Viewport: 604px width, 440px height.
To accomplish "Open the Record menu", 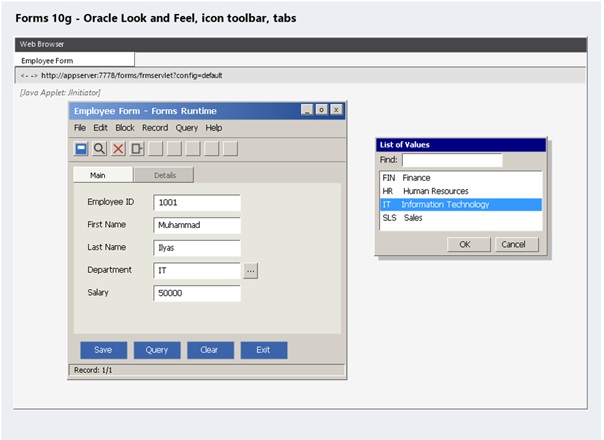I will tap(155, 128).
